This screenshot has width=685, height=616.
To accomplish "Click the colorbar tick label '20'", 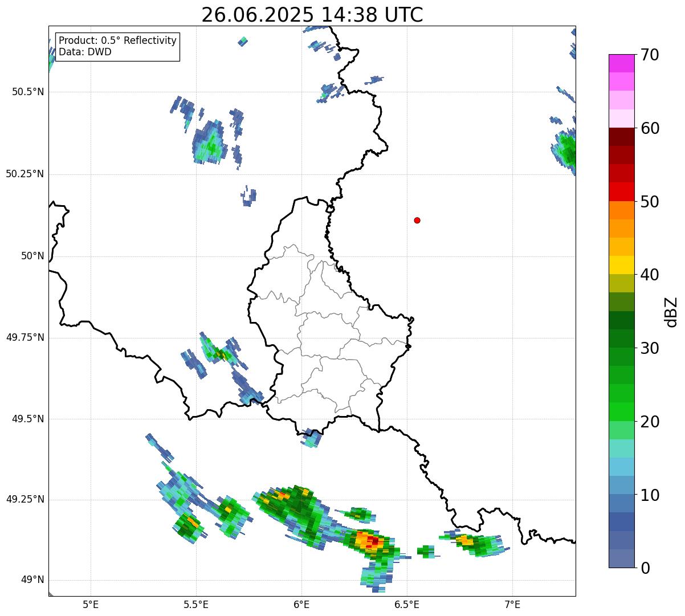I will click(650, 422).
